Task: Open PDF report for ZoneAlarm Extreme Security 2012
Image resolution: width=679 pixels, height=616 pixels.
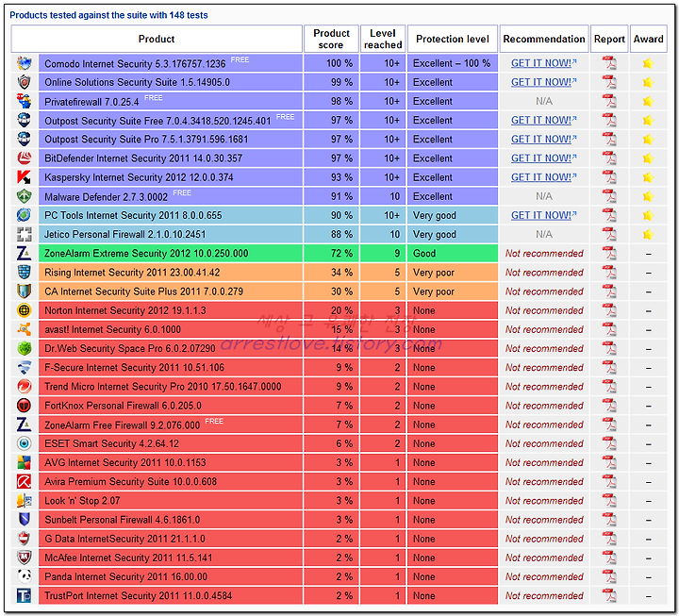Action: tap(609, 254)
